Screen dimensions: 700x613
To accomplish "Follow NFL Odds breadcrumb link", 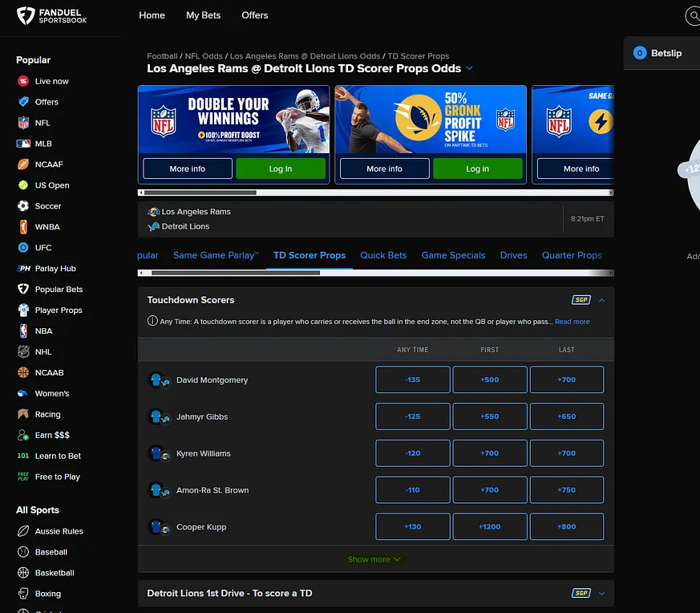I will (204, 56).
